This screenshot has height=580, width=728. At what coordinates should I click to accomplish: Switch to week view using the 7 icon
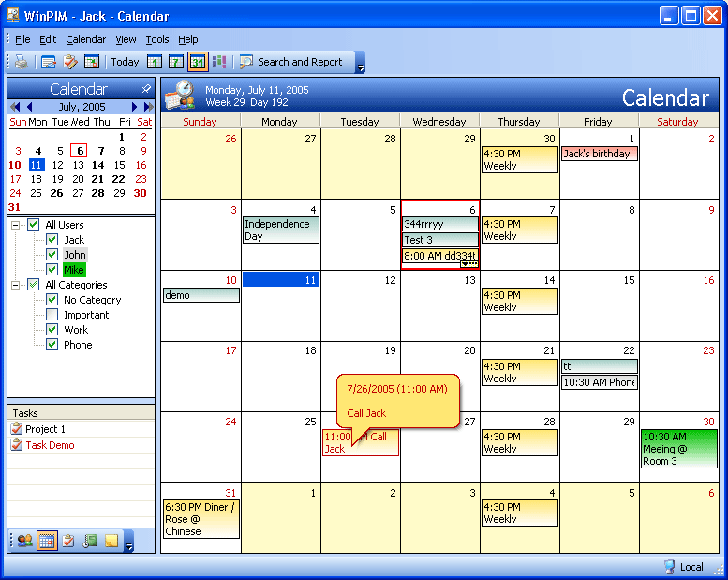pyautogui.click(x=176, y=62)
